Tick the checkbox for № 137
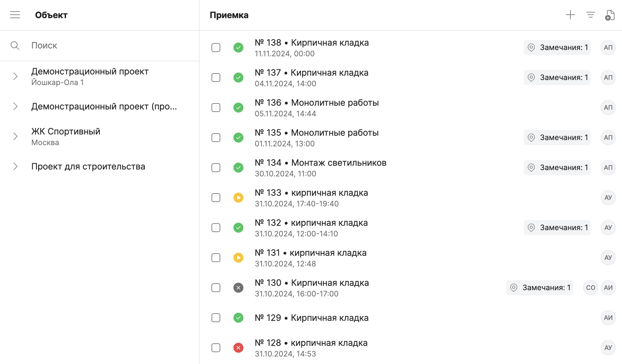 point(216,78)
